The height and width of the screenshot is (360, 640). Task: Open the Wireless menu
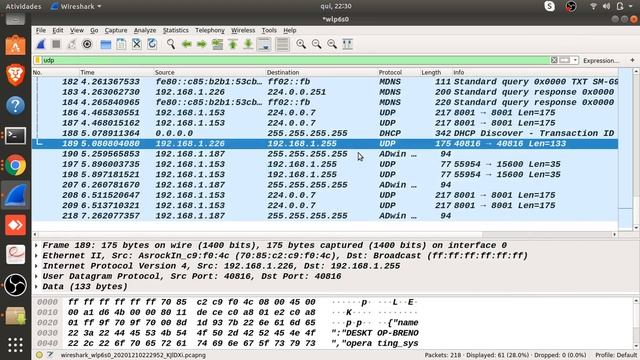243,30
